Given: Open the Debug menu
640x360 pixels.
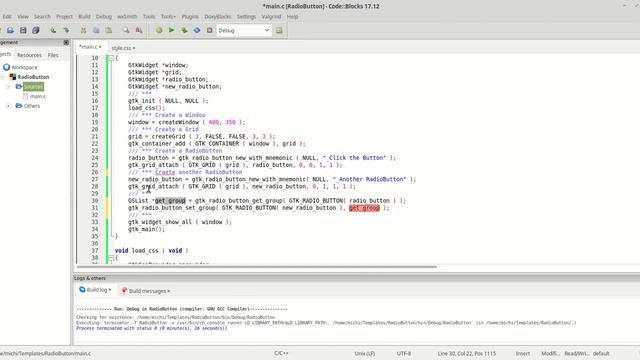Looking at the screenshot, I should click(104, 17).
